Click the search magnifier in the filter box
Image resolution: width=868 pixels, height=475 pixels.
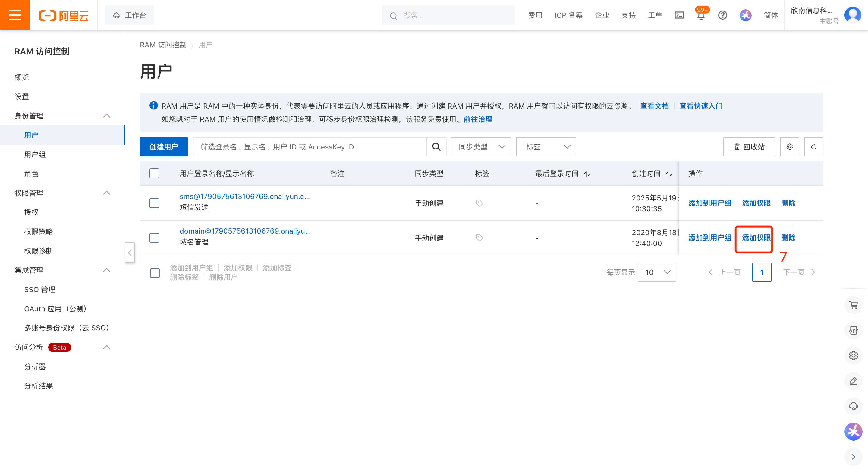[436, 147]
